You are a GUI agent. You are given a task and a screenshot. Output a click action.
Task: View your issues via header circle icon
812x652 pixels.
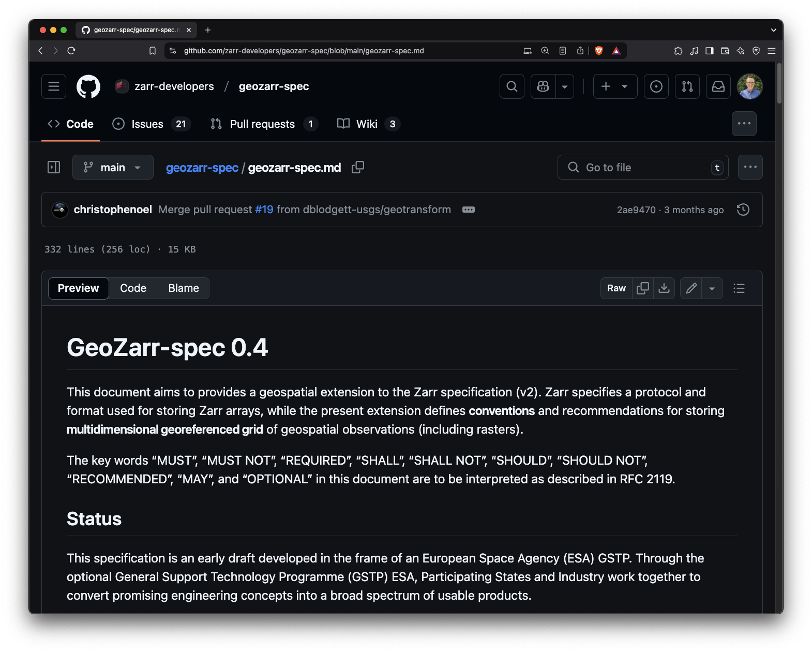[x=656, y=86]
